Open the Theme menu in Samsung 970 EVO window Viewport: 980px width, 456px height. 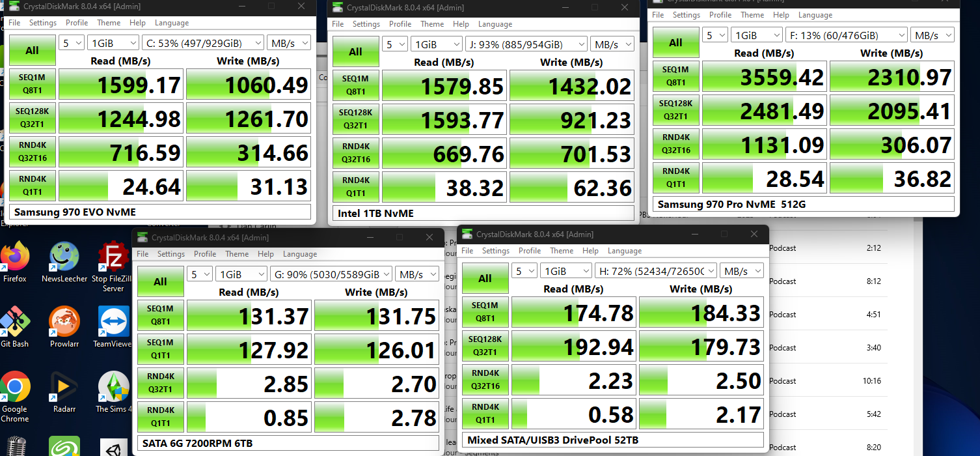[x=109, y=22]
